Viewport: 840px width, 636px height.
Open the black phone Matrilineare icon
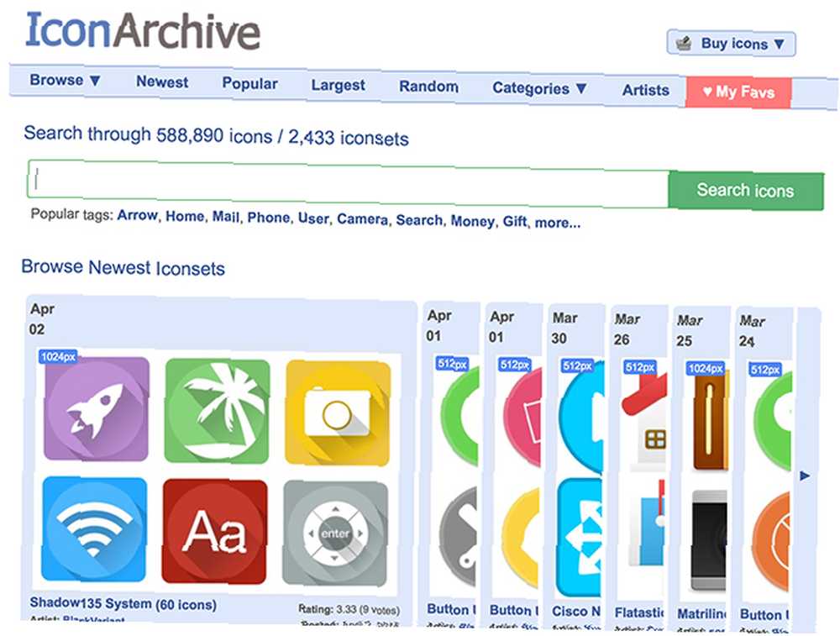[708, 540]
